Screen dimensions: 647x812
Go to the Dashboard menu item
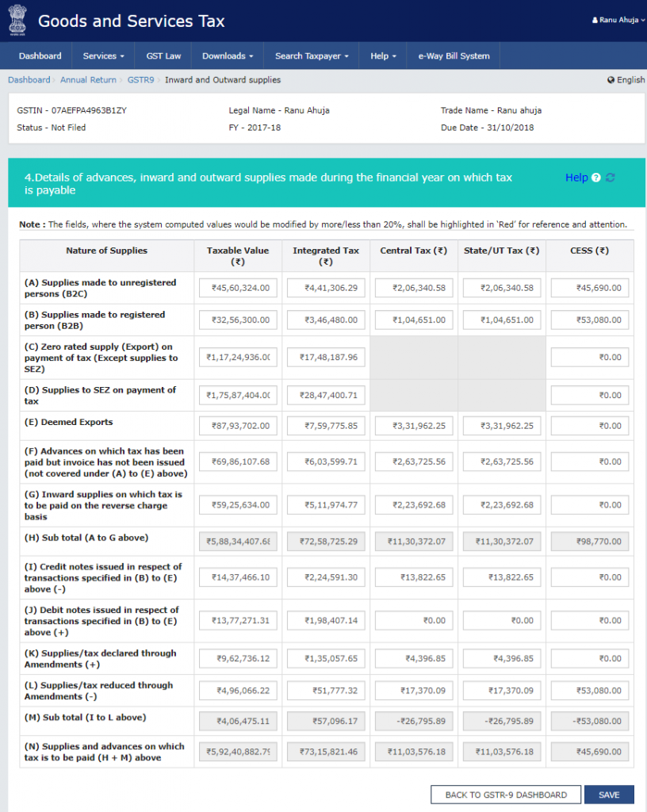click(40, 56)
